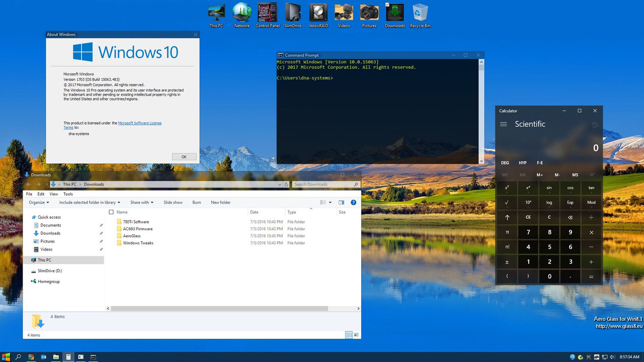
Task: Sort by the Type column header
Action: 310,212
